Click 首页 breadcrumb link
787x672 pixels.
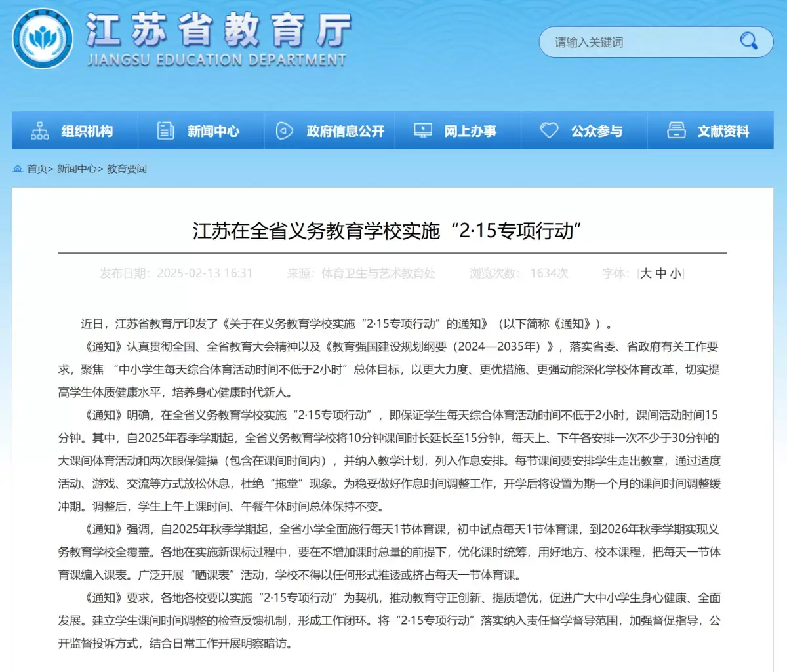pos(37,169)
